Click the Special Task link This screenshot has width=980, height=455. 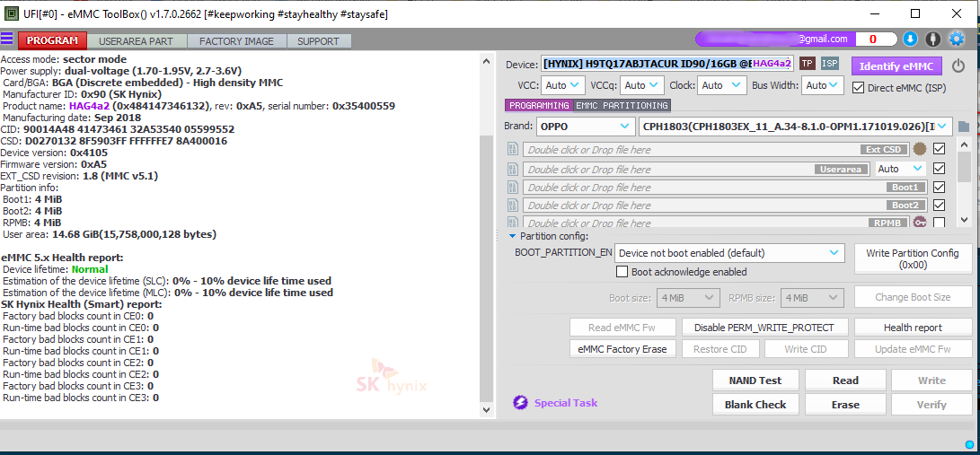tap(566, 403)
